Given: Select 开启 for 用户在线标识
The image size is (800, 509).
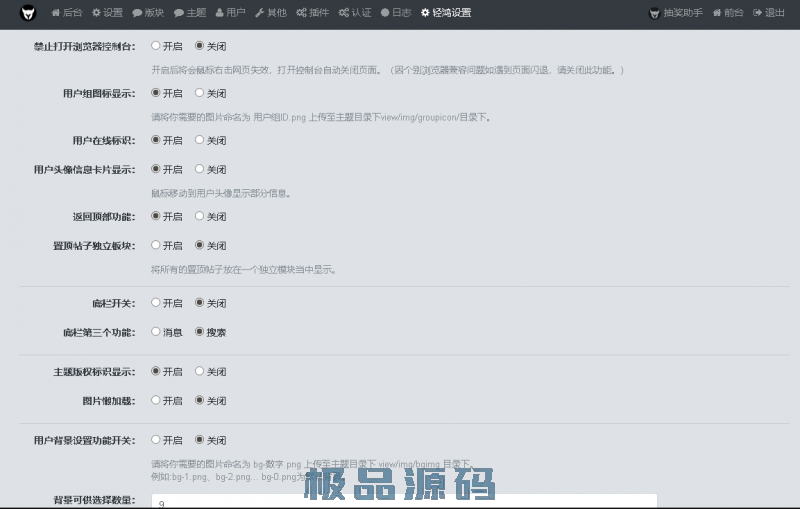Looking at the screenshot, I should point(156,140).
